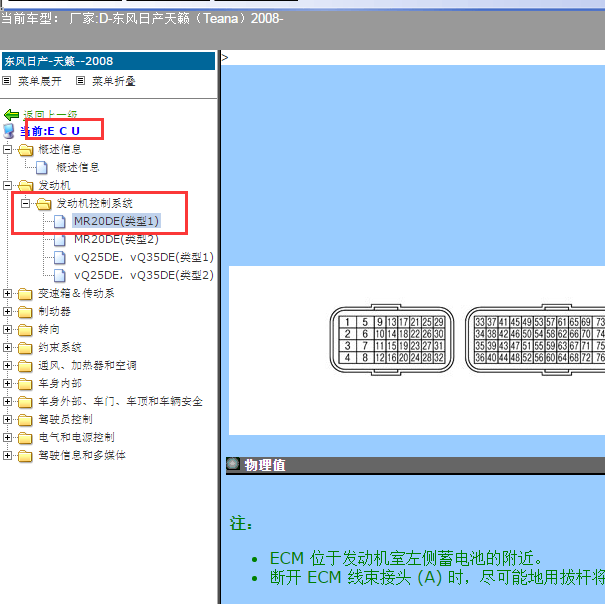The height and width of the screenshot is (604, 605).
Task: Expand the 约束系统 tree node
Action: click(x=8, y=348)
